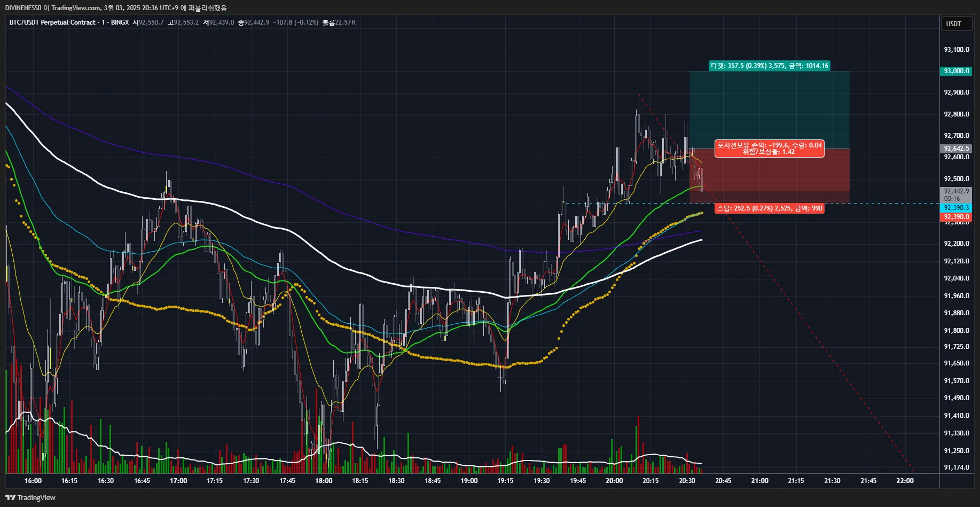Click the low value 92,439.0 in legend

[221, 22]
